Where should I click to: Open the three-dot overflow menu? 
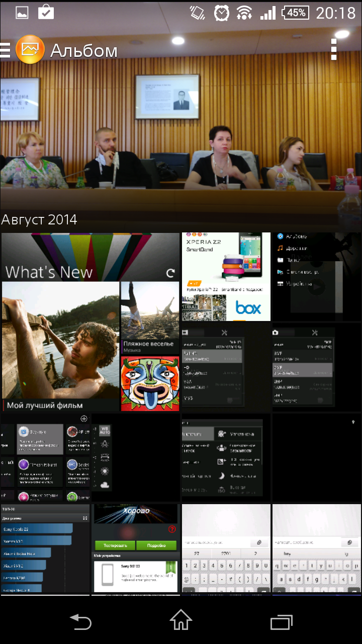[x=334, y=49]
